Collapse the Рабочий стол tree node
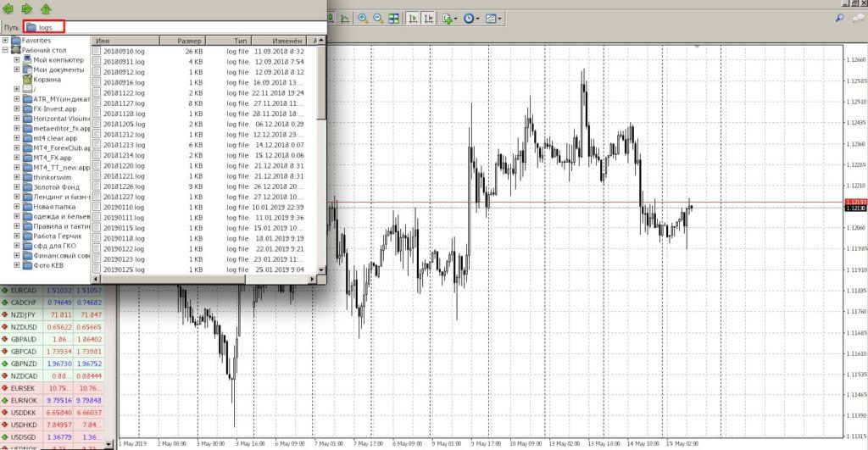This screenshot has height=450, width=868. pyautogui.click(x=5, y=50)
